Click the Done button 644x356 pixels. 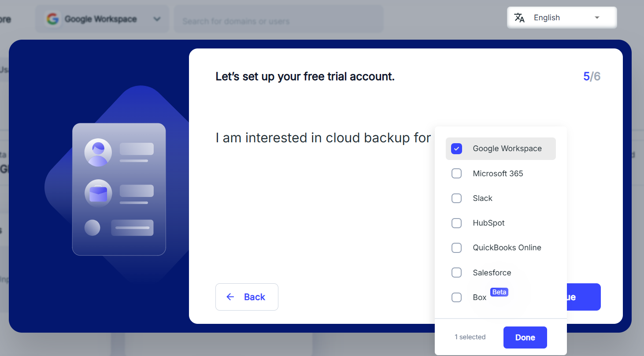525,337
